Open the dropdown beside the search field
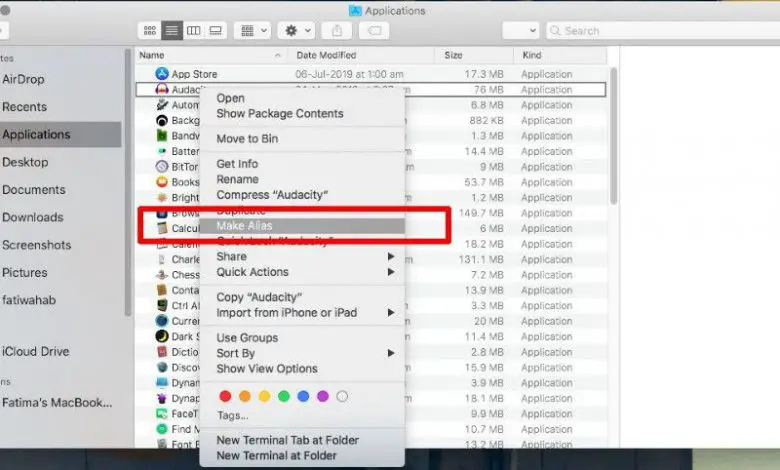Viewport: 780px width, 470px height. [x=521, y=31]
